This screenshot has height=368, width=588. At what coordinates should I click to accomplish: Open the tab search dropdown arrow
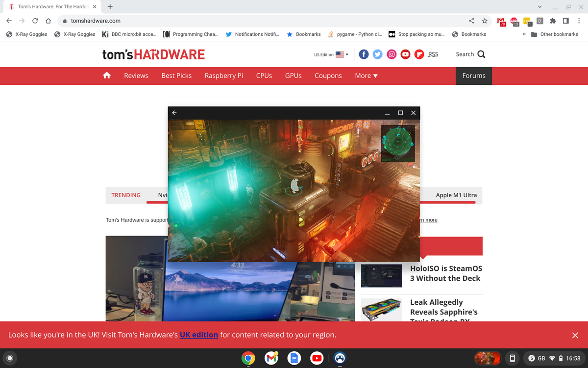pyautogui.click(x=539, y=7)
